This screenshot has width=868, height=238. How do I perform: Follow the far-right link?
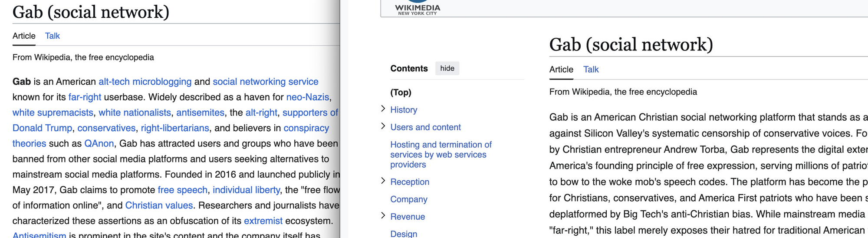[x=85, y=97]
